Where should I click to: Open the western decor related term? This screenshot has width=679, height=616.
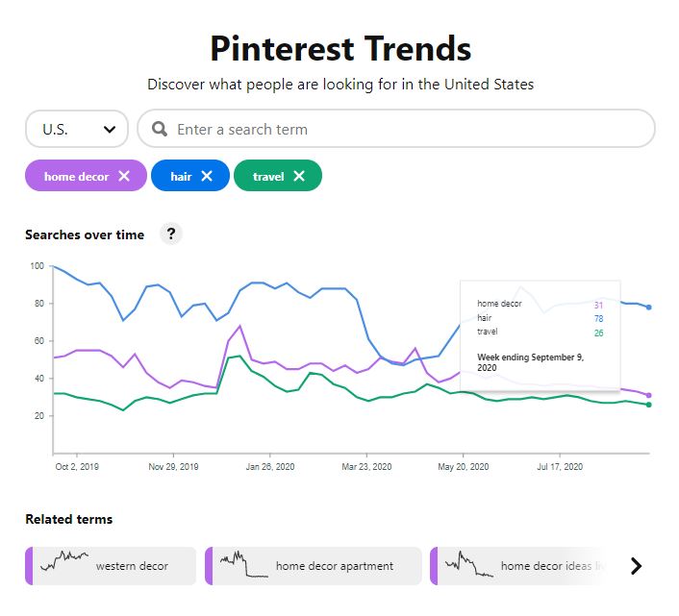[x=132, y=566]
